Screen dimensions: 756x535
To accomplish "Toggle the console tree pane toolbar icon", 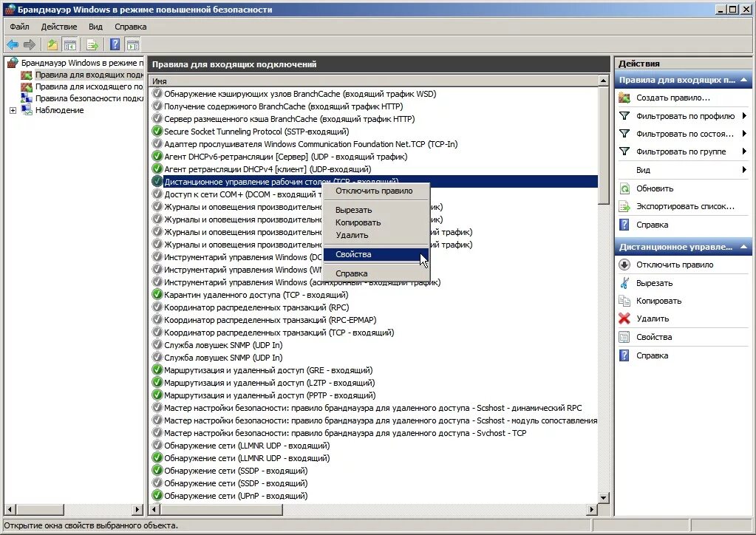I will pos(70,45).
